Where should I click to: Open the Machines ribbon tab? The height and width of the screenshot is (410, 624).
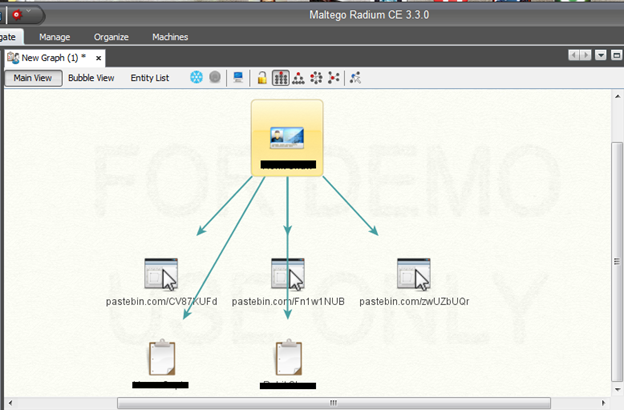pyautogui.click(x=170, y=37)
